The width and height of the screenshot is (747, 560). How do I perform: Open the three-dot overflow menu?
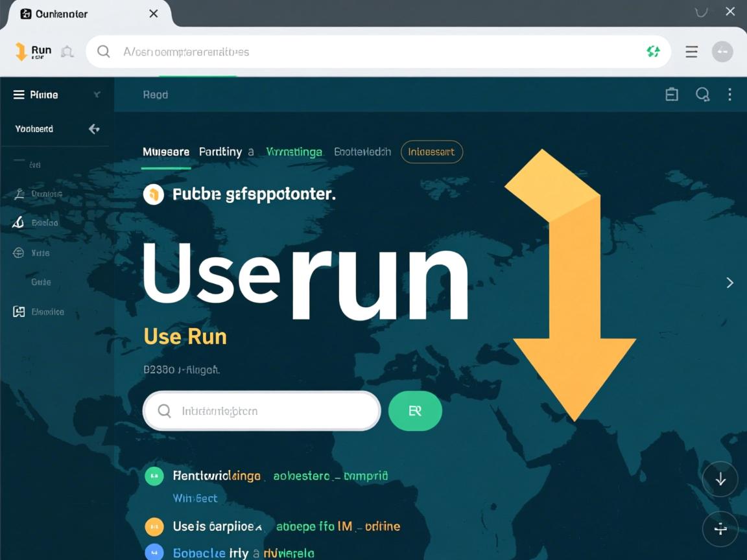click(x=730, y=94)
